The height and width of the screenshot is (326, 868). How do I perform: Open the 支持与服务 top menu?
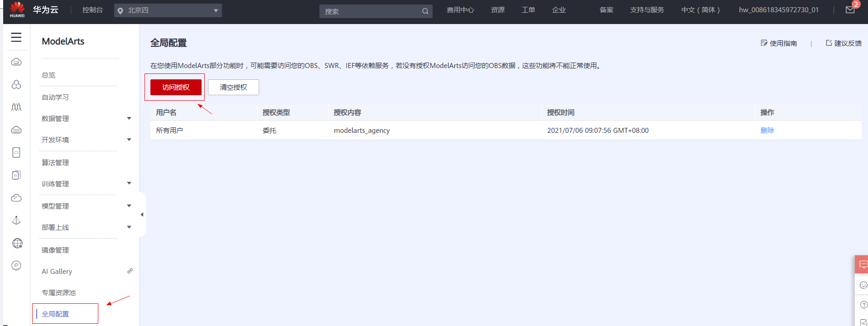(647, 10)
